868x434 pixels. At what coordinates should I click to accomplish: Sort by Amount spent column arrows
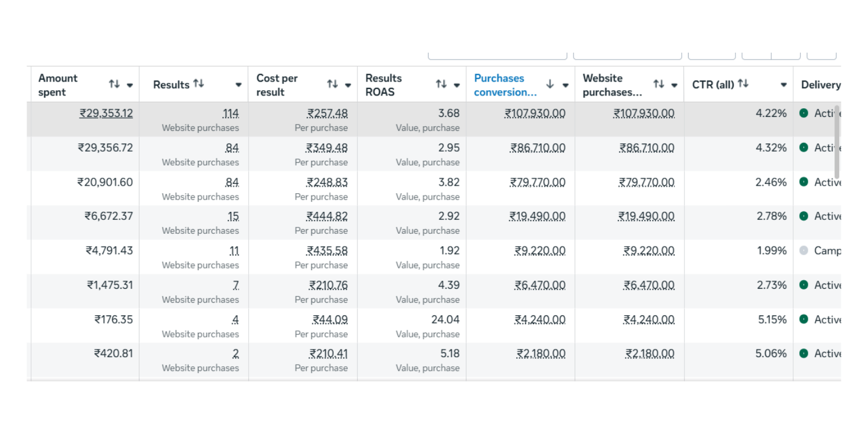coord(114,84)
